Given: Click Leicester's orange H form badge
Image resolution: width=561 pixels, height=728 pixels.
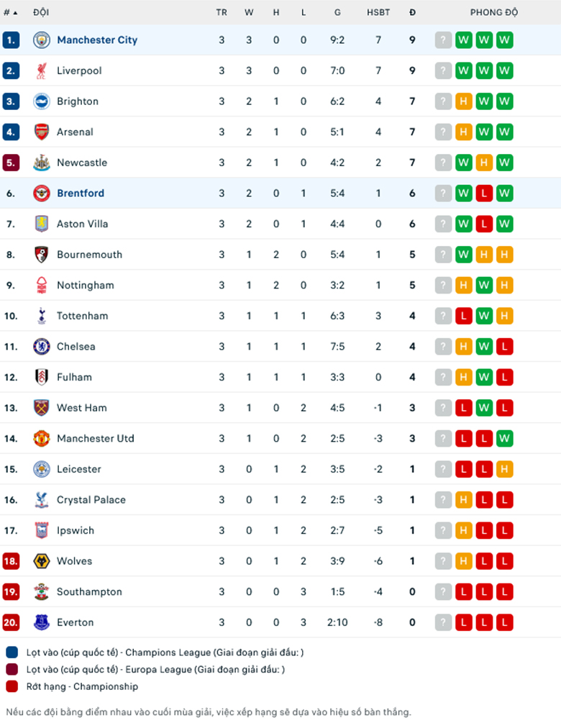Looking at the screenshot, I should click(505, 469).
